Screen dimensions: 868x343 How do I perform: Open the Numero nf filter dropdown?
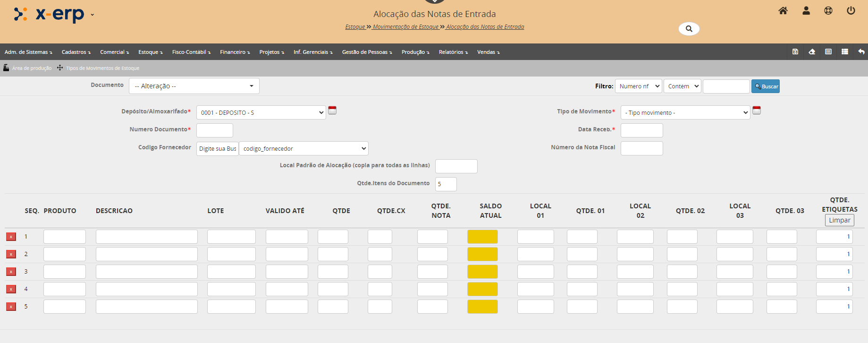click(x=638, y=86)
